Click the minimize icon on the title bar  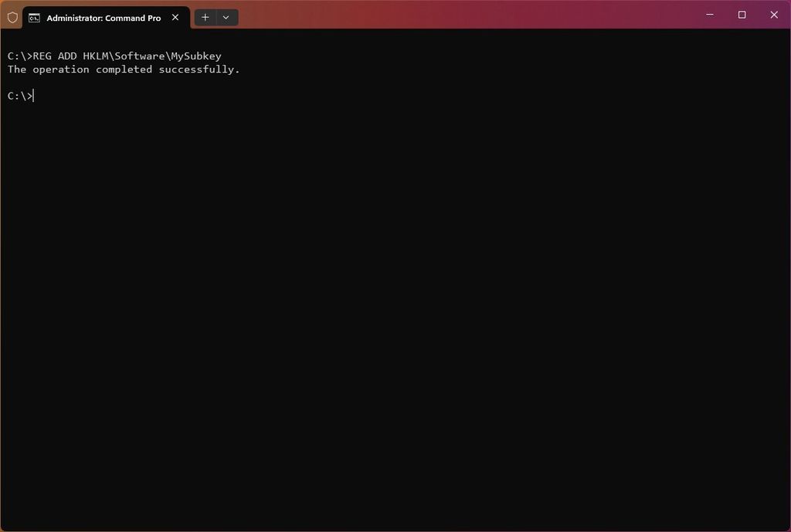(709, 14)
